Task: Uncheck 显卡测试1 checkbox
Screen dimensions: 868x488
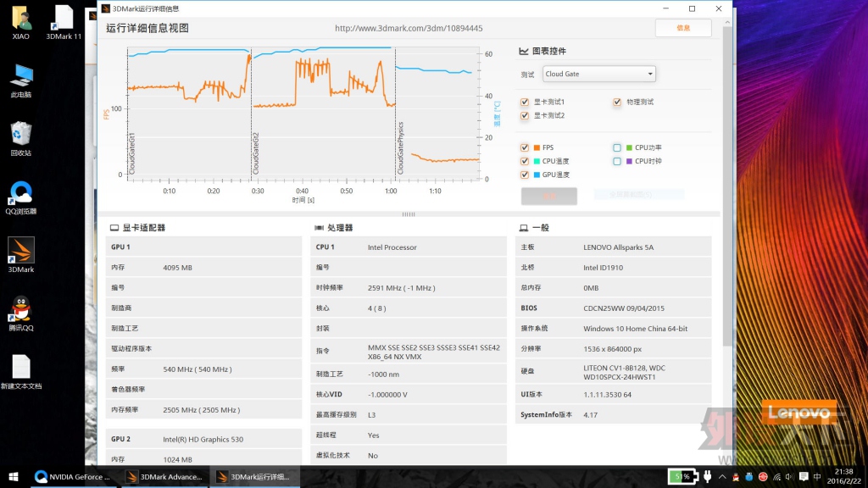Action: pos(524,102)
